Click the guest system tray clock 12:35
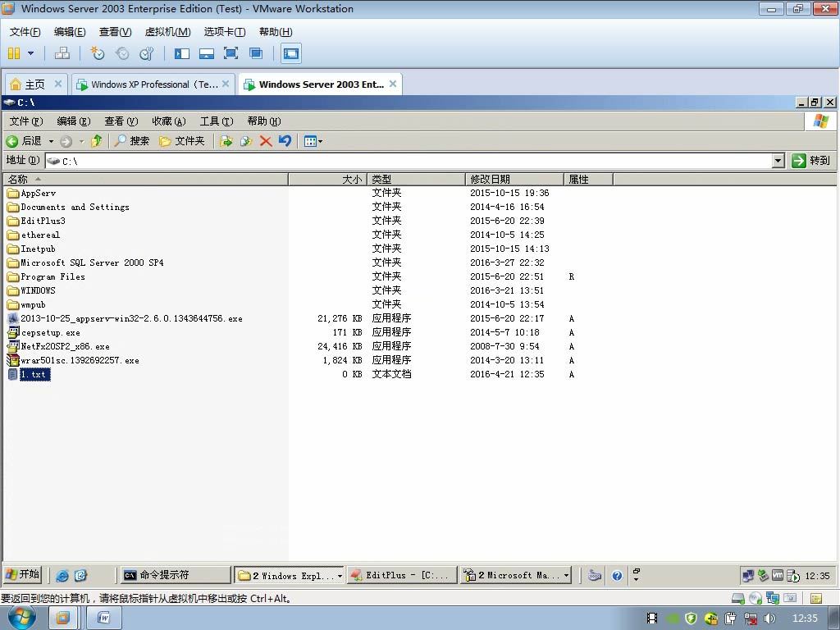Screen dimensions: 840x630 coord(818,576)
